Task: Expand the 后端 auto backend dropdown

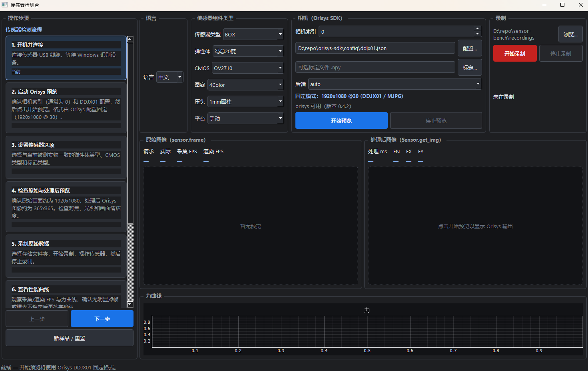Action: pos(395,84)
